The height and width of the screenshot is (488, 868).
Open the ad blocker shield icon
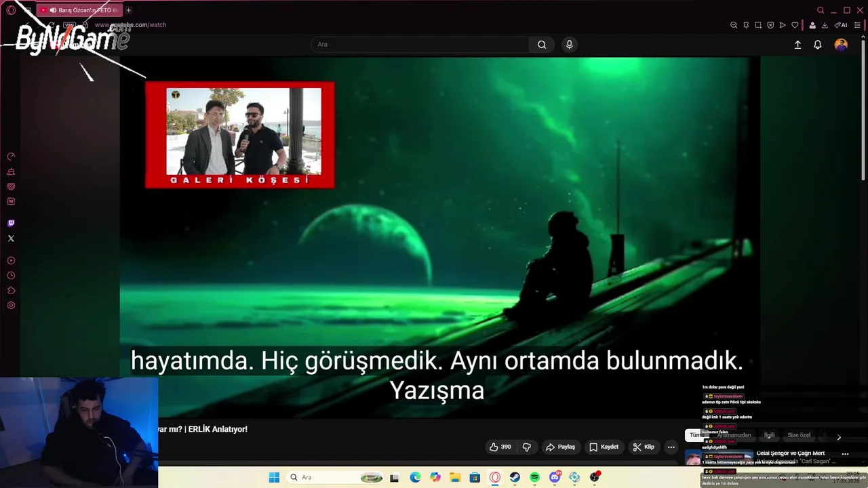point(770,25)
